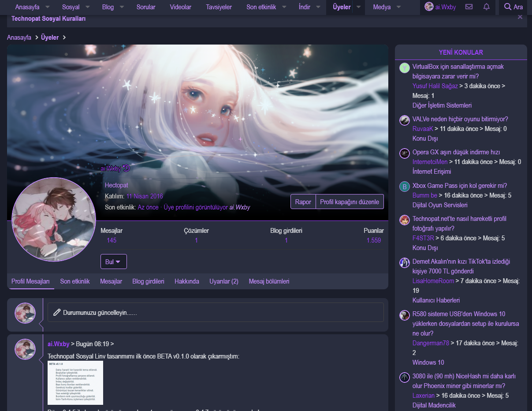Viewport: 532px width, 411px height.
Task: Open Videolar in the navigation
Action: click(x=180, y=7)
